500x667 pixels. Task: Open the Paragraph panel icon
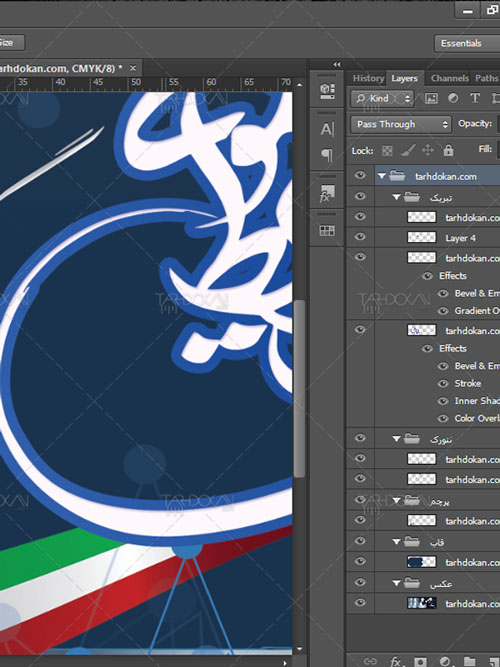point(327,155)
